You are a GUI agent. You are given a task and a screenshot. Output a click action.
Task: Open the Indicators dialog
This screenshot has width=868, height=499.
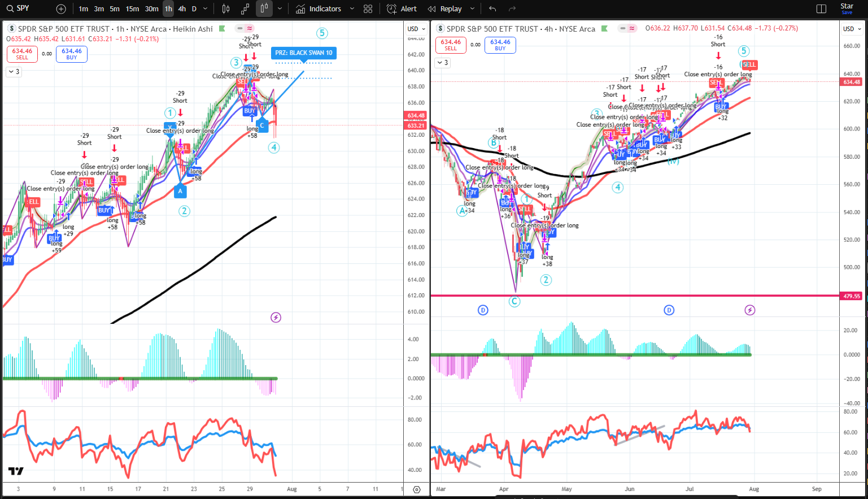tap(319, 9)
